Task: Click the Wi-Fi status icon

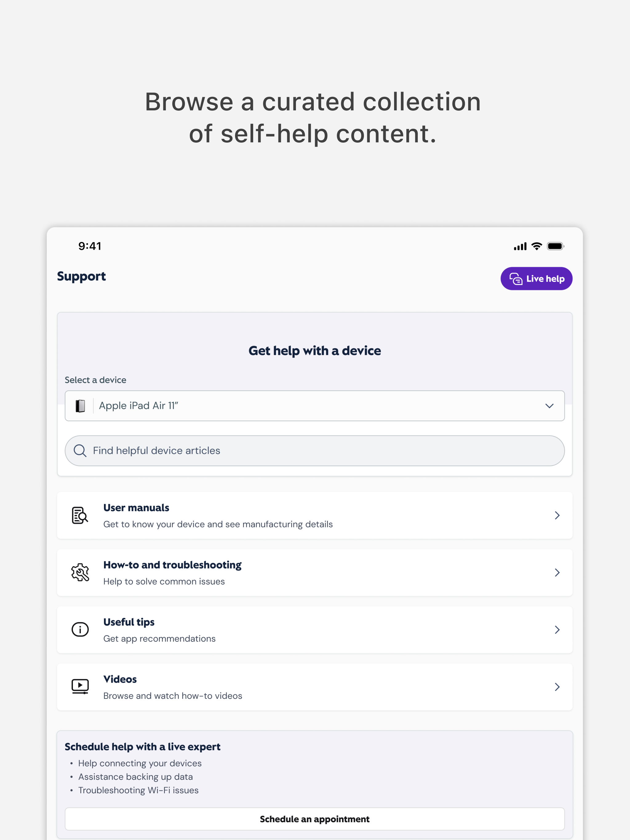Action: click(x=536, y=246)
